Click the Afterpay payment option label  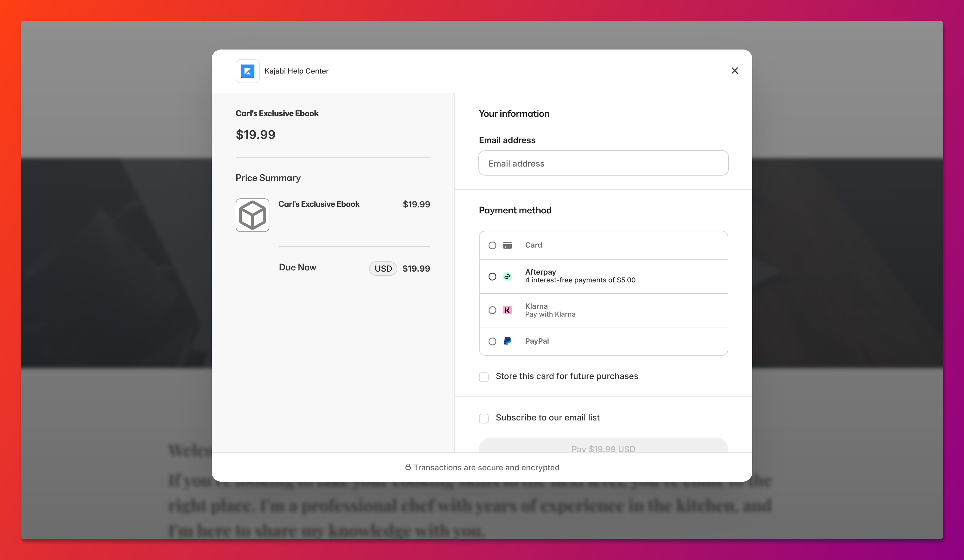coord(541,272)
